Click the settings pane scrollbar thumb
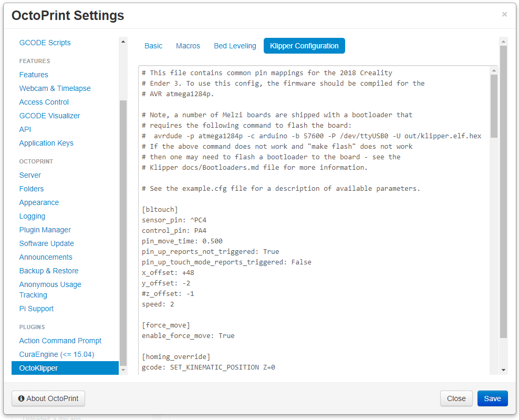This screenshot has width=519, height=420. [x=503, y=192]
